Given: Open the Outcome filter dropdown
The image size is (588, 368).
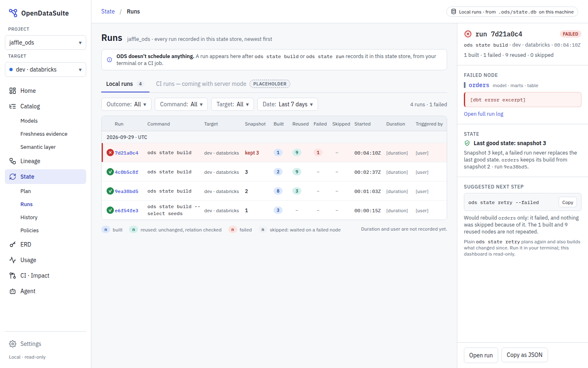Looking at the screenshot, I should pyautogui.click(x=126, y=104).
